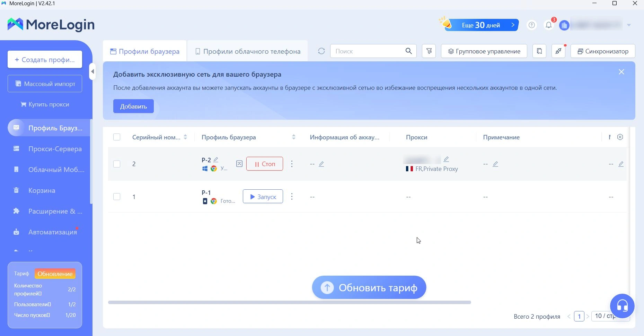Click the Стоп button for P-2
The image size is (644, 336).
[x=264, y=164]
